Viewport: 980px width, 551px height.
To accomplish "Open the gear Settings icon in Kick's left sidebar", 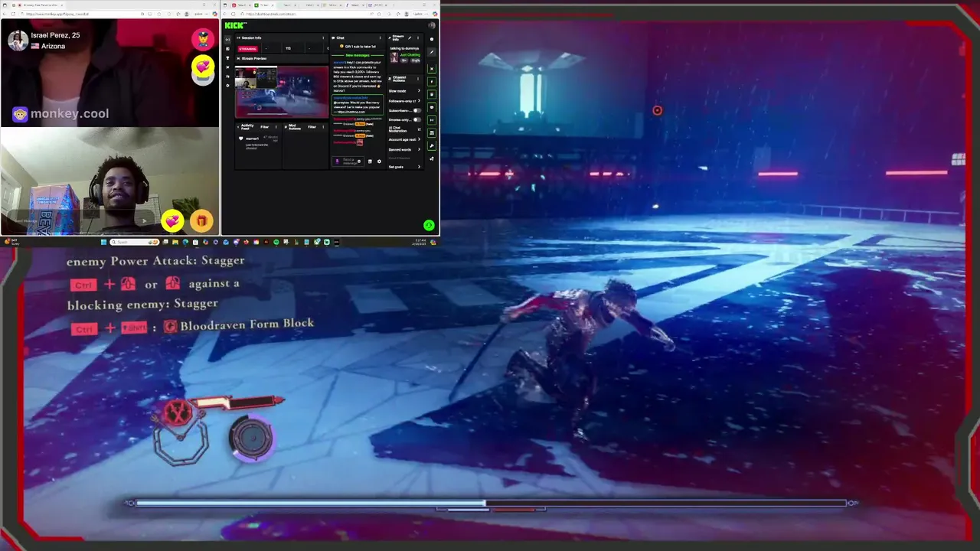I will (227, 85).
